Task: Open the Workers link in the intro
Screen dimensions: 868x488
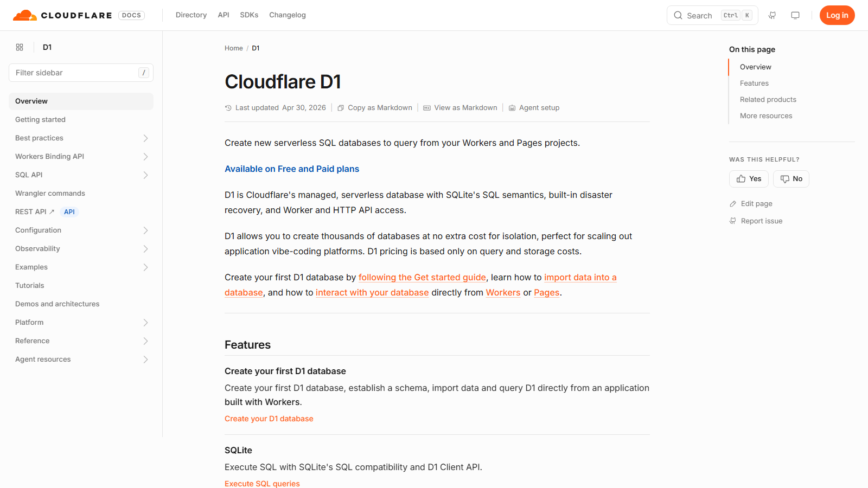Action: pos(503,293)
